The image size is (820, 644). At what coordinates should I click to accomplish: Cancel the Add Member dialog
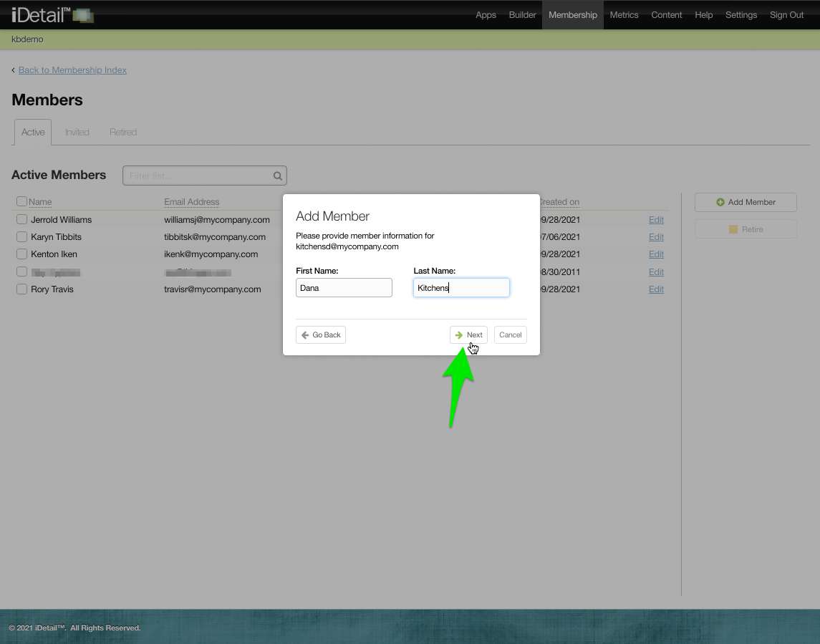point(510,335)
